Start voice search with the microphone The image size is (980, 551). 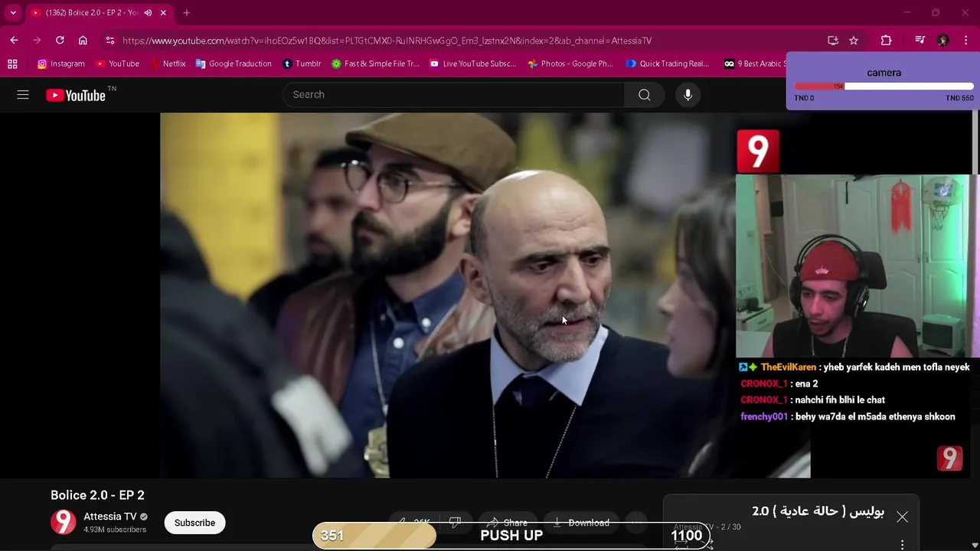[x=688, y=95]
